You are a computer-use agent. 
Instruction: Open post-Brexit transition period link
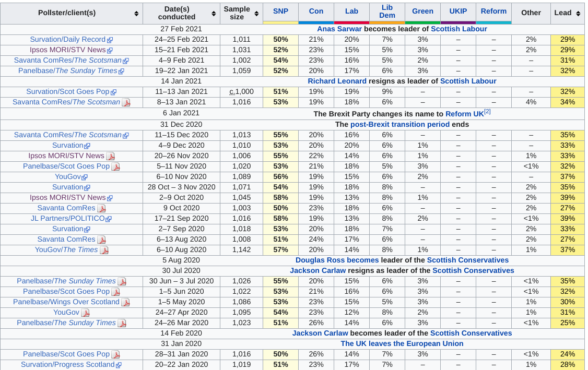400,124
